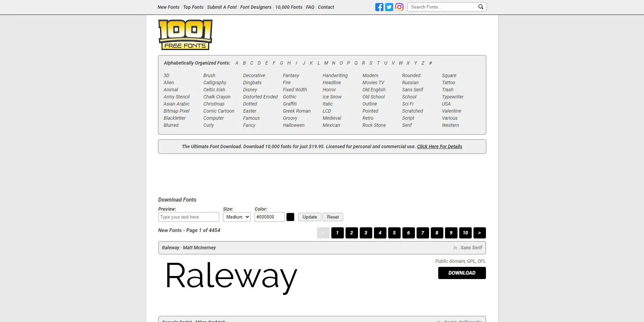The width and height of the screenshot is (644, 322).
Task: Click the black color swatch
Action: [290, 217]
